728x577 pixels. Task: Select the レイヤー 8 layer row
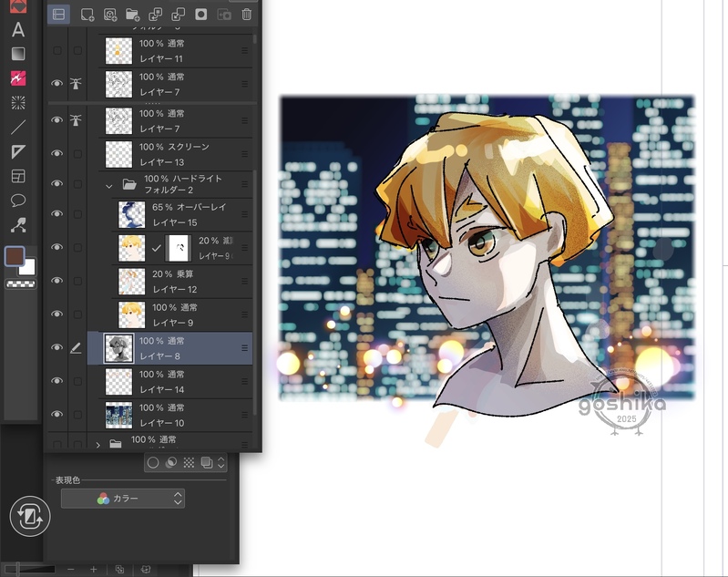tap(170, 348)
